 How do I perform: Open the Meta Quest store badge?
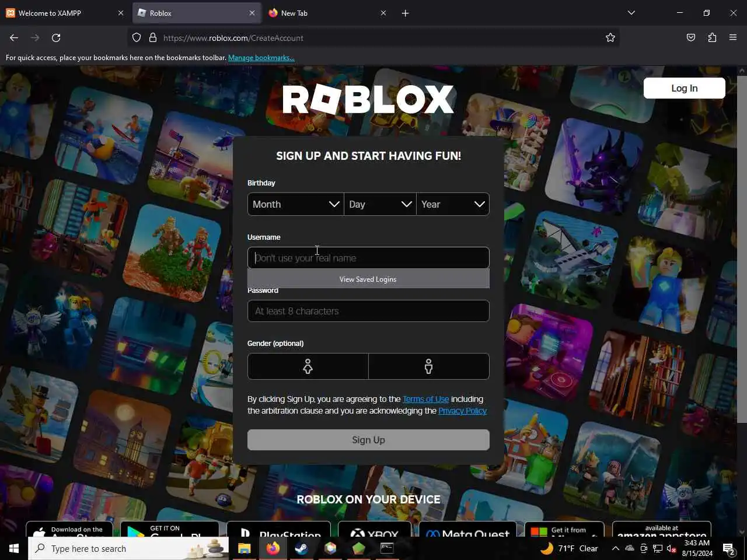tap(467, 529)
